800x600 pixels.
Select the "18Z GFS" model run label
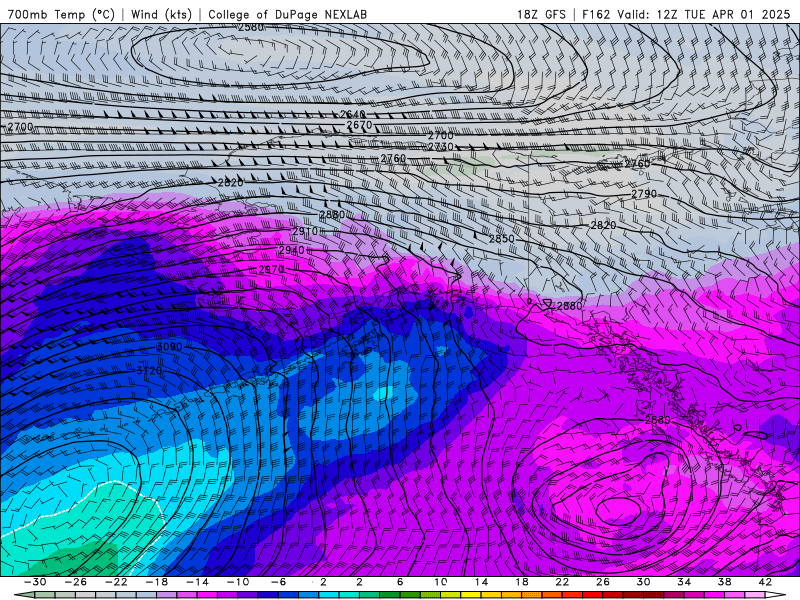[541, 14]
